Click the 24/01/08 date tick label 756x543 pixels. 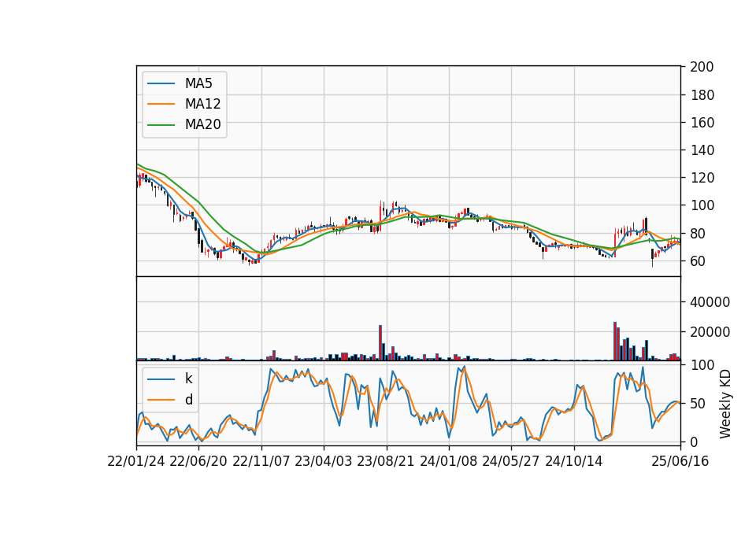coord(448,461)
